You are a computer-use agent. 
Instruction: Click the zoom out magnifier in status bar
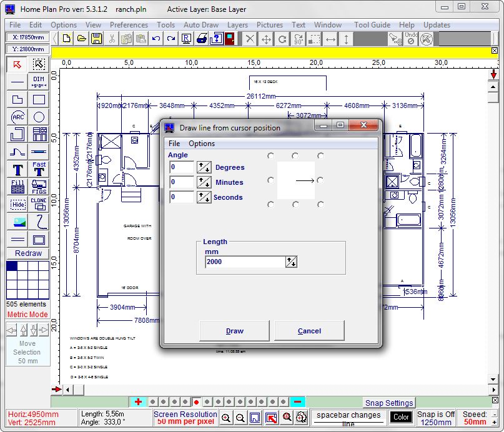[240, 418]
